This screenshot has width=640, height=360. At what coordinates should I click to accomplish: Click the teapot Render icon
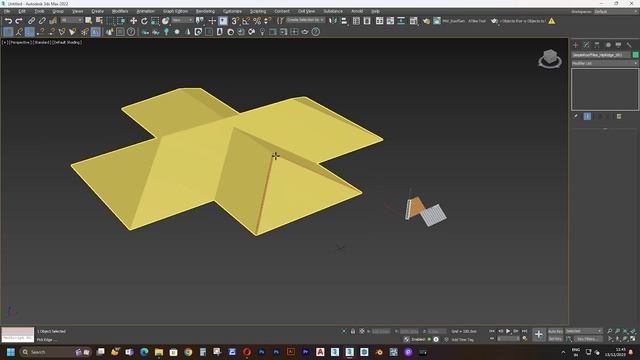tap(494, 21)
